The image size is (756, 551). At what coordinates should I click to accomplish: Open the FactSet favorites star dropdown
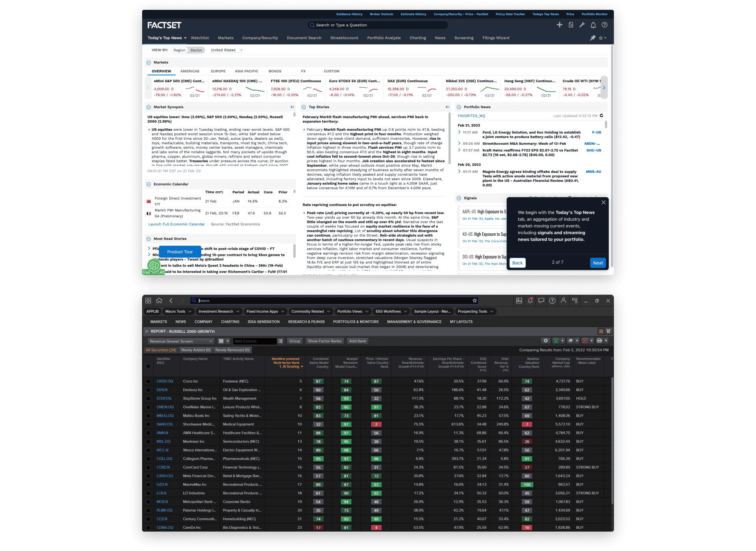(x=602, y=38)
